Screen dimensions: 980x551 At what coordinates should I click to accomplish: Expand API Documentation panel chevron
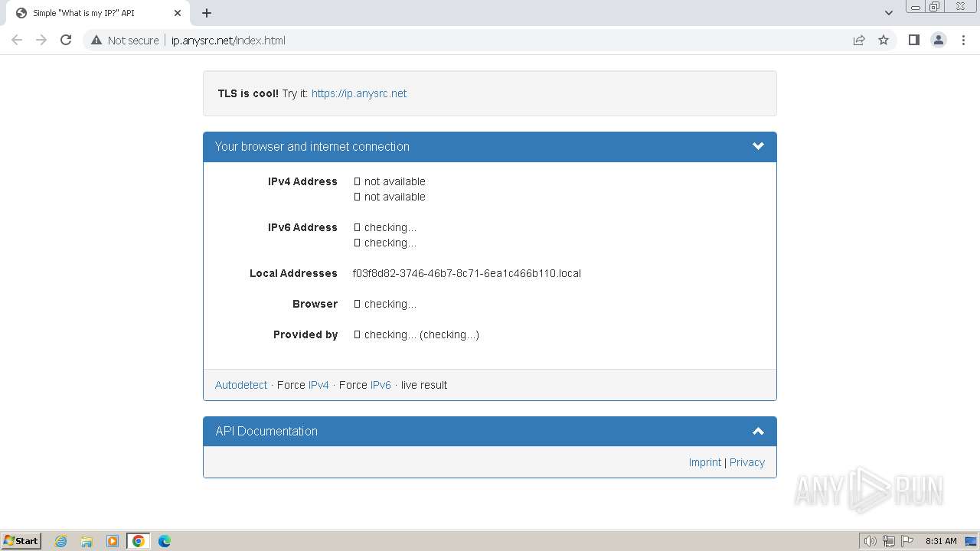coord(758,431)
